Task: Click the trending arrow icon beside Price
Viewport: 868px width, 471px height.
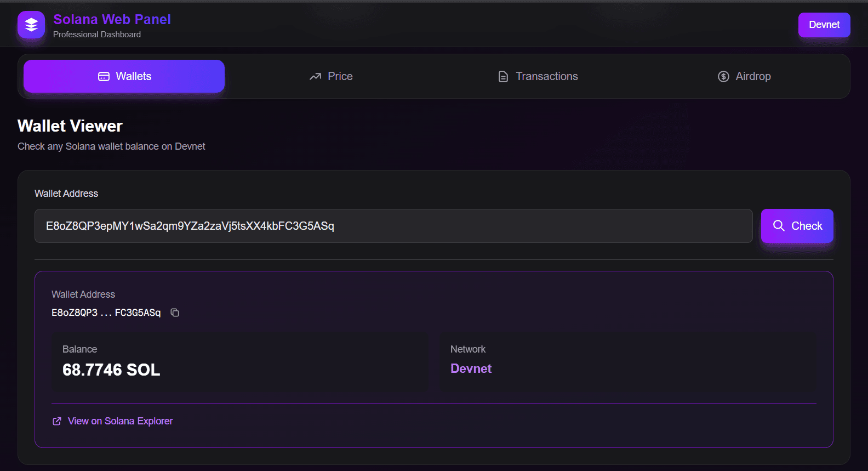Action: click(x=315, y=77)
